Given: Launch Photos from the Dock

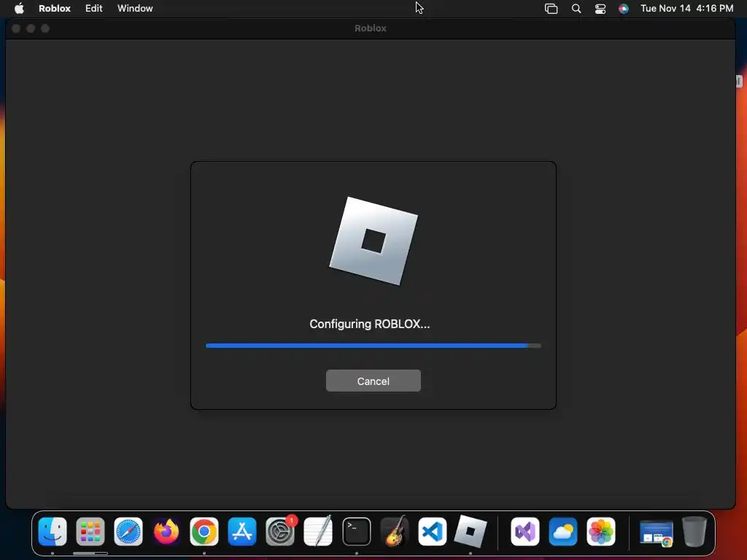Looking at the screenshot, I should 601,532.
